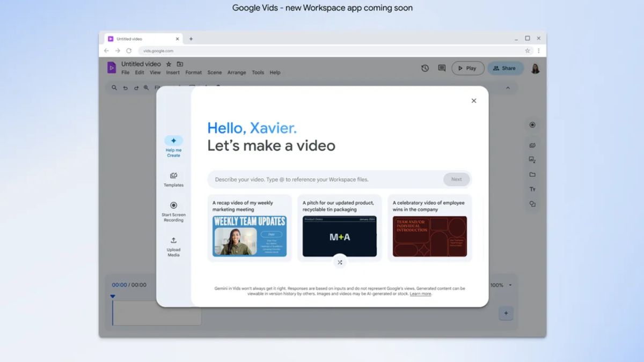Click the 00:00 / 00:00 time display
644x362 pixels.
[129, 285]
